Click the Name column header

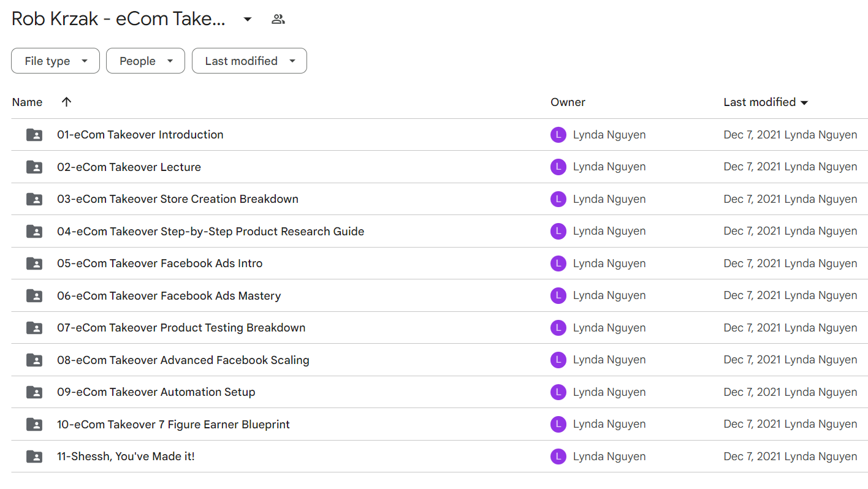tap(27, 102)
